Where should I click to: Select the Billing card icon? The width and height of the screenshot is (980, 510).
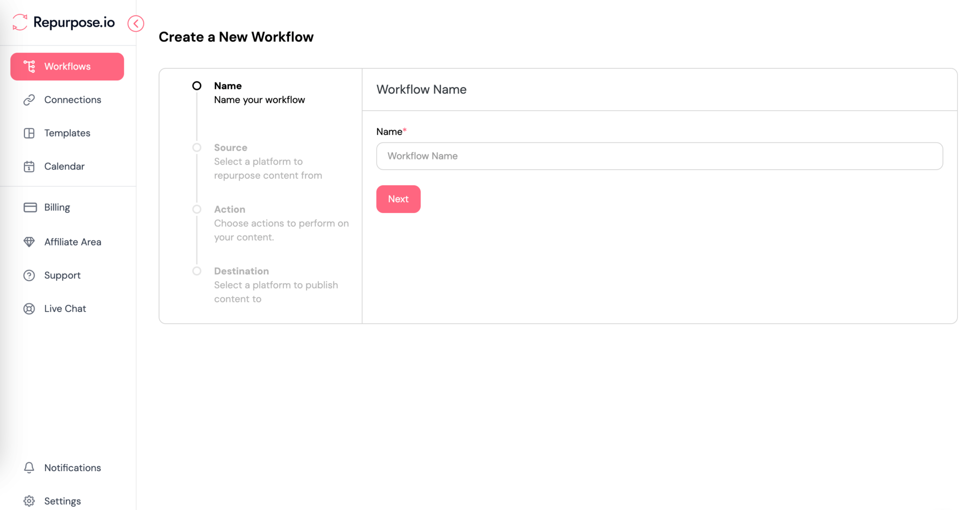point(30,207)
